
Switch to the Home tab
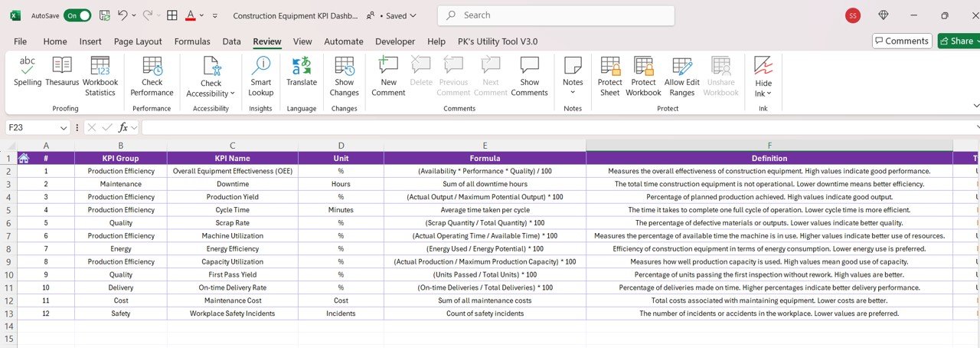[55, 41]
